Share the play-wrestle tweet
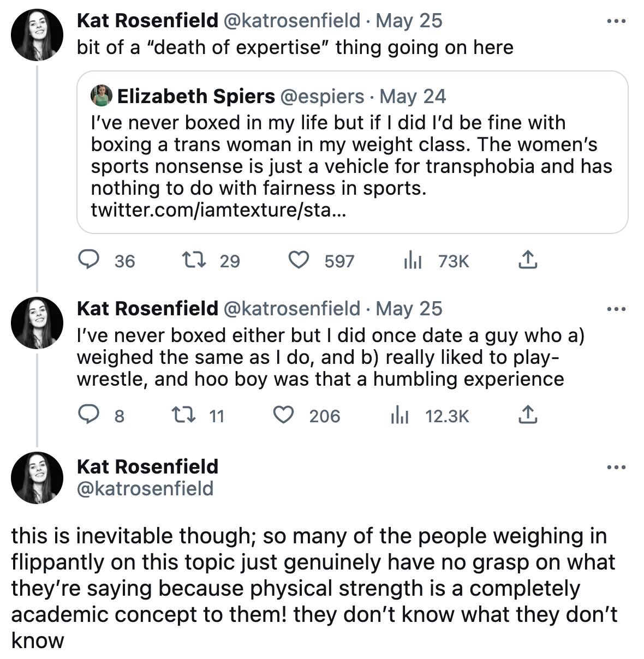The width and height of the screenshot is (644, 659). [528, 416]
